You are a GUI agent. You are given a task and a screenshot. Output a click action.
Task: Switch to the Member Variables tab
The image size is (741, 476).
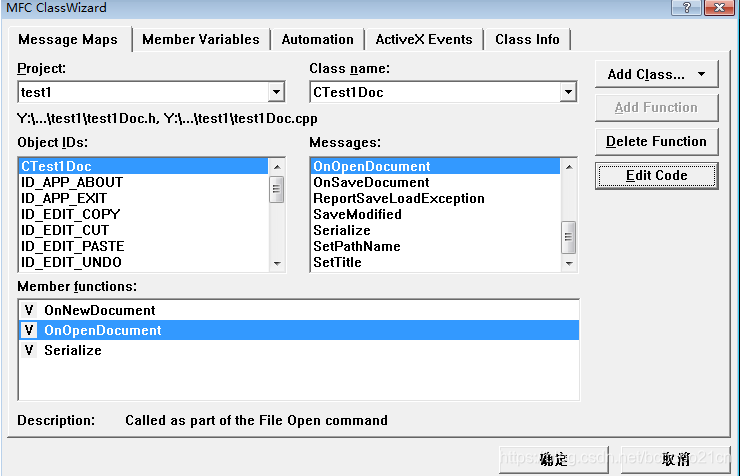pos(201,39)
